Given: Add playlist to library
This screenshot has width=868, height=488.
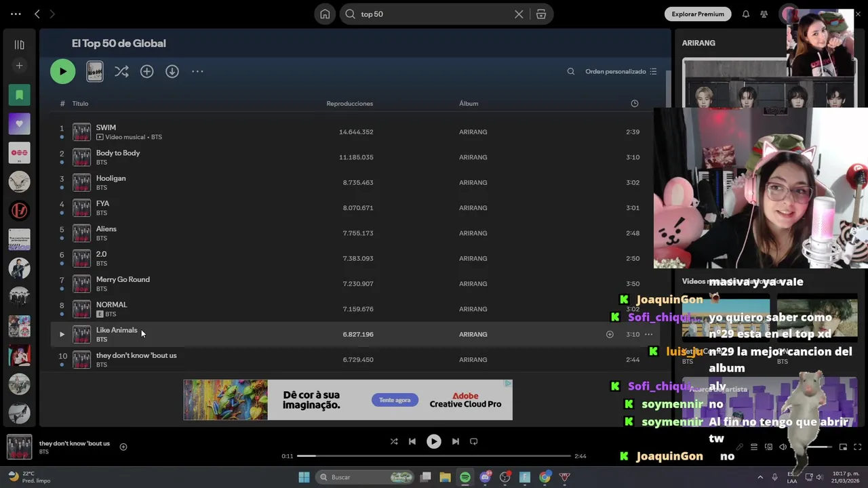Looking at the screenshot, I should click(146, 71).
